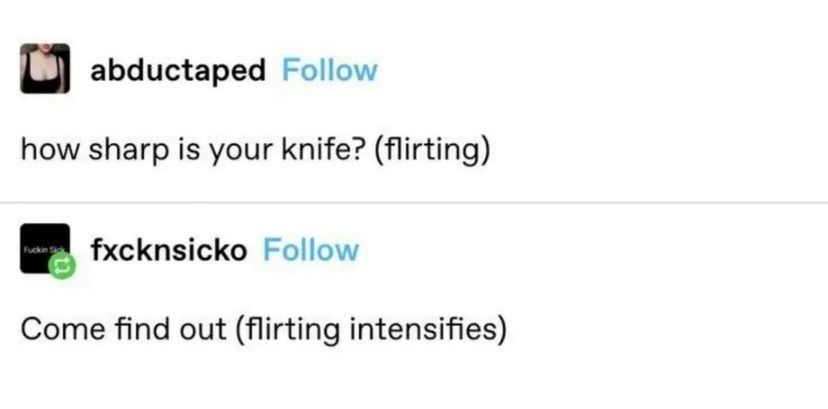This screenshot has width=828, height=409.
Task: Click the green reblog badge icon
Action: point(60,267)
